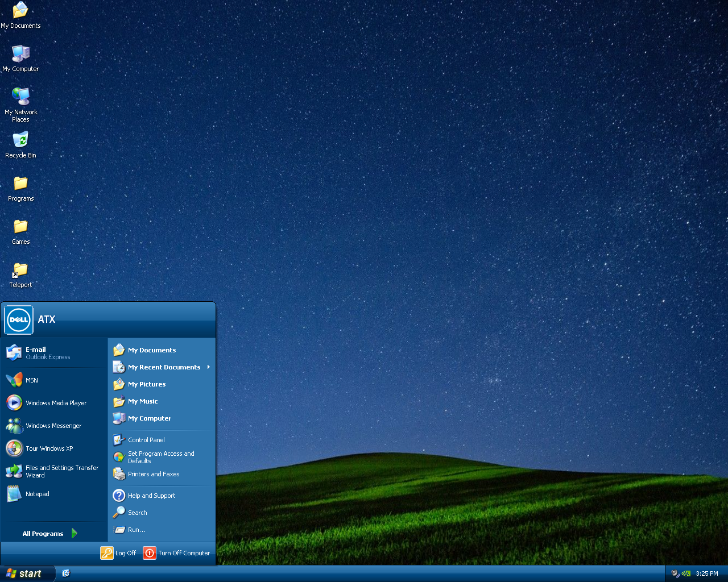Open the Recycle Bin on desktop
Viewport: 728px width, 582px height.
pos(20,145)
